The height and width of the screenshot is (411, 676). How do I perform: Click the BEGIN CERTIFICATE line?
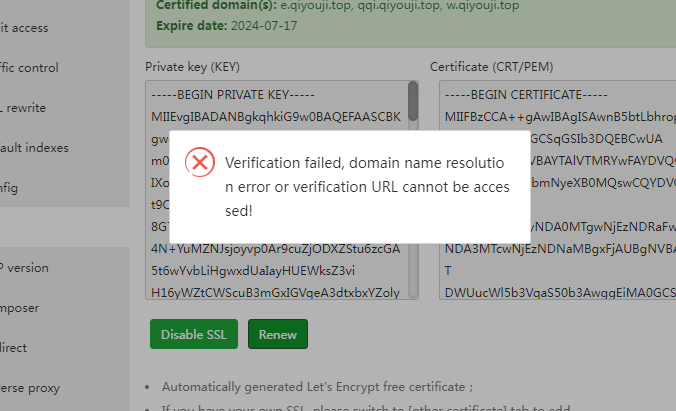click(526, 95)
